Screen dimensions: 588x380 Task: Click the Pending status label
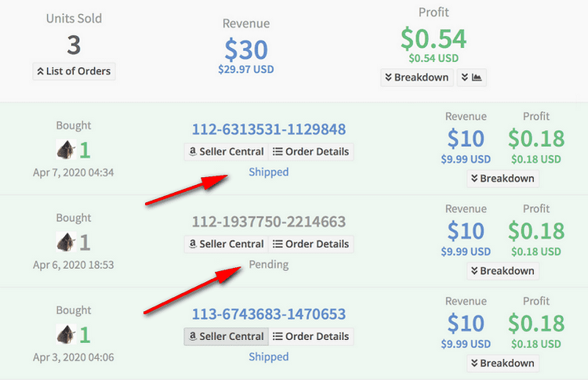pos(268,265)
